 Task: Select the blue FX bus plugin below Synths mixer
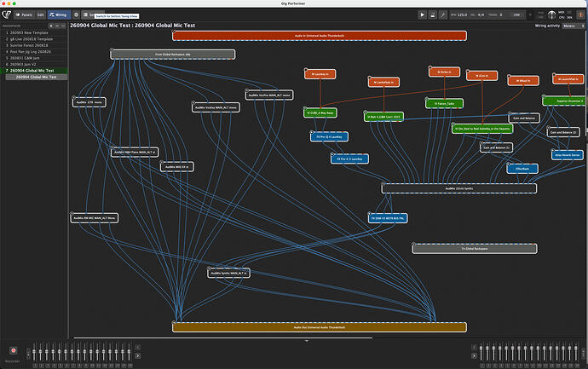[x=388, y=218]
